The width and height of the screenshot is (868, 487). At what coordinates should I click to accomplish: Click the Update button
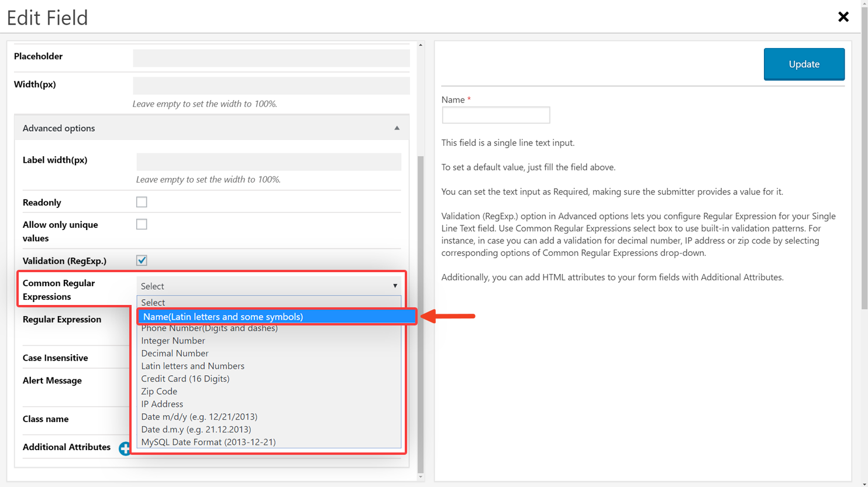click(x=804, y=64)
